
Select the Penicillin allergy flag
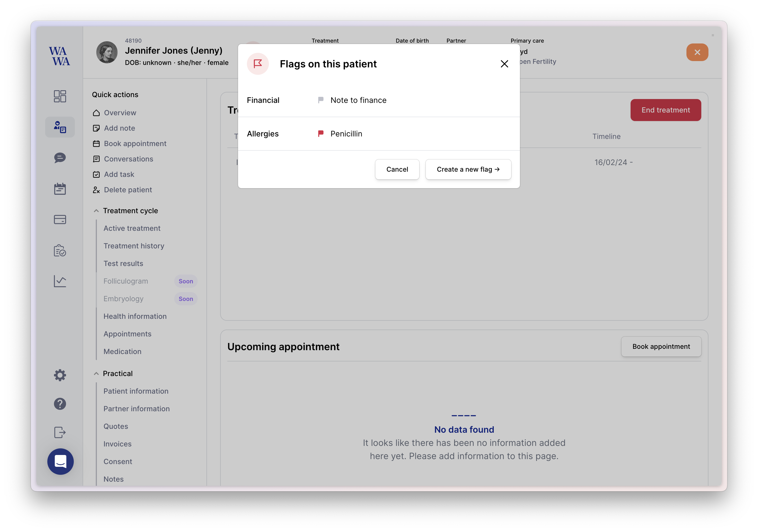[346, 134]
